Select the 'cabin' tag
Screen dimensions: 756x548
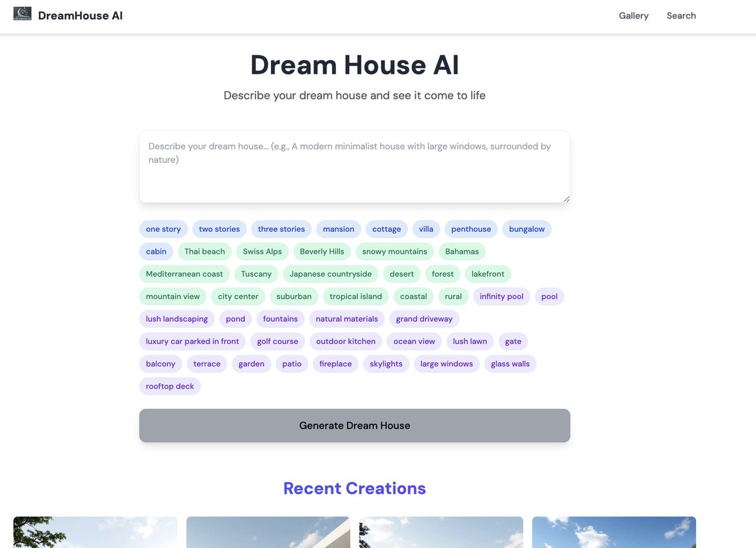156,251
